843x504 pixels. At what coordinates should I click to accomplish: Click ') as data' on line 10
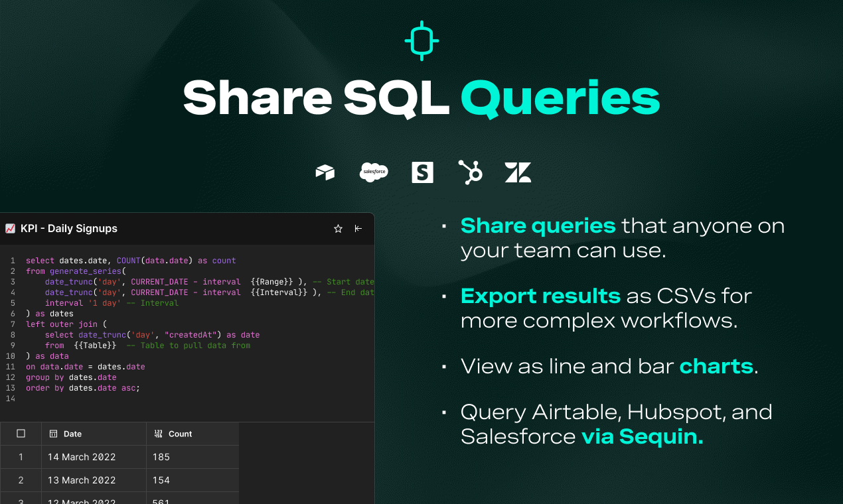pos(47,356)
